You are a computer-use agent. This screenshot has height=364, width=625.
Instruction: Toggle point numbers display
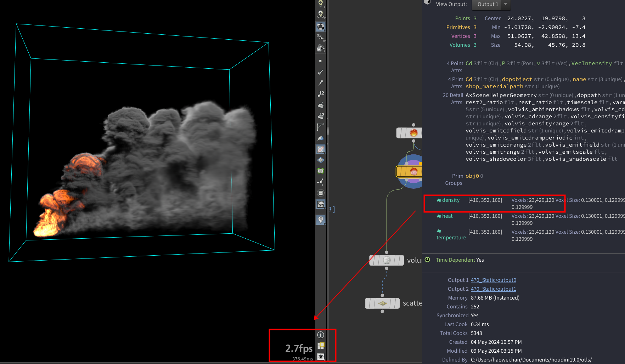pos(321,94)
